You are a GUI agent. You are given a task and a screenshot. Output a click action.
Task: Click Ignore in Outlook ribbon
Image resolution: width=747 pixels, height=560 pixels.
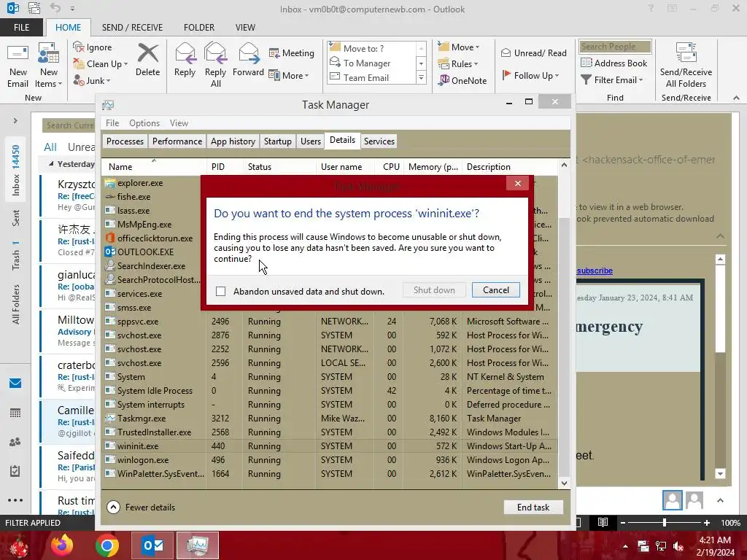[93, 47]
